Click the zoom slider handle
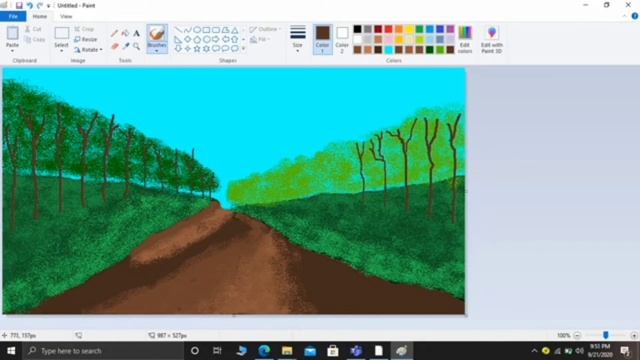This screenshot has height=360, width=640. click(x=606, y=335)
